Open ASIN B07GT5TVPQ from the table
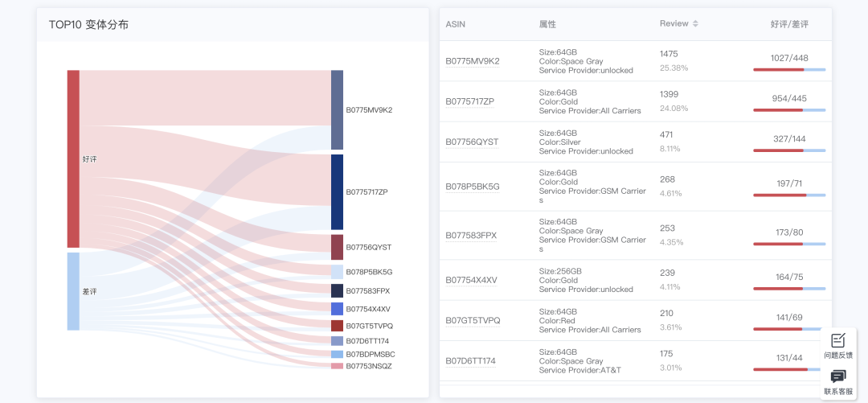This screenshot has width=868, height=403. (x=473, y=320)
